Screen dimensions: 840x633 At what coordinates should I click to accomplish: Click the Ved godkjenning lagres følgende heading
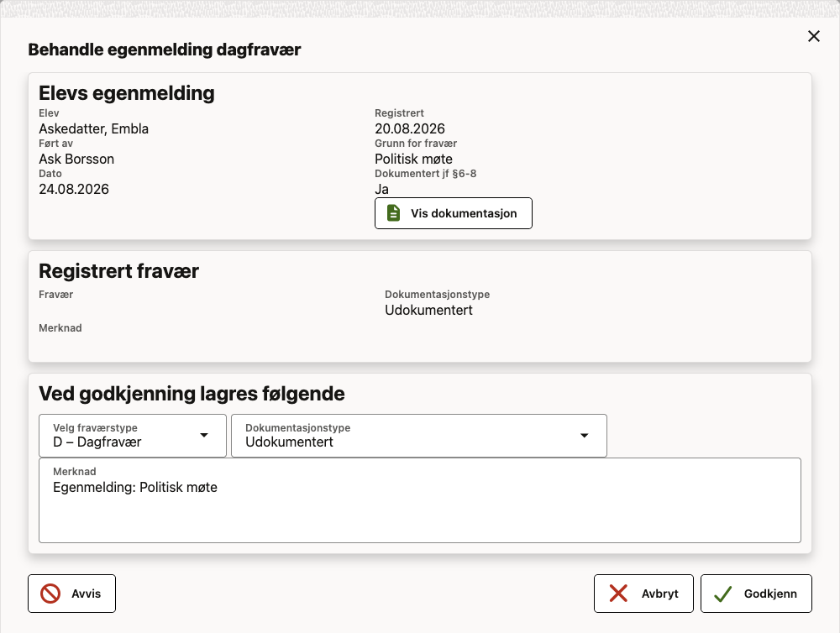pyautogui.click(x=192, y=394)
